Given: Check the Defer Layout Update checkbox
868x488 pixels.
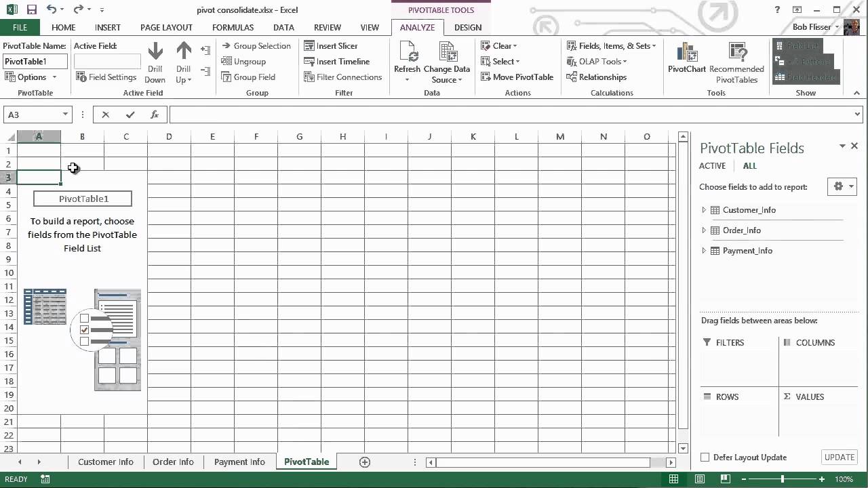Looking at the screenshot, I should pyautogui.click(x=705, y=457).
